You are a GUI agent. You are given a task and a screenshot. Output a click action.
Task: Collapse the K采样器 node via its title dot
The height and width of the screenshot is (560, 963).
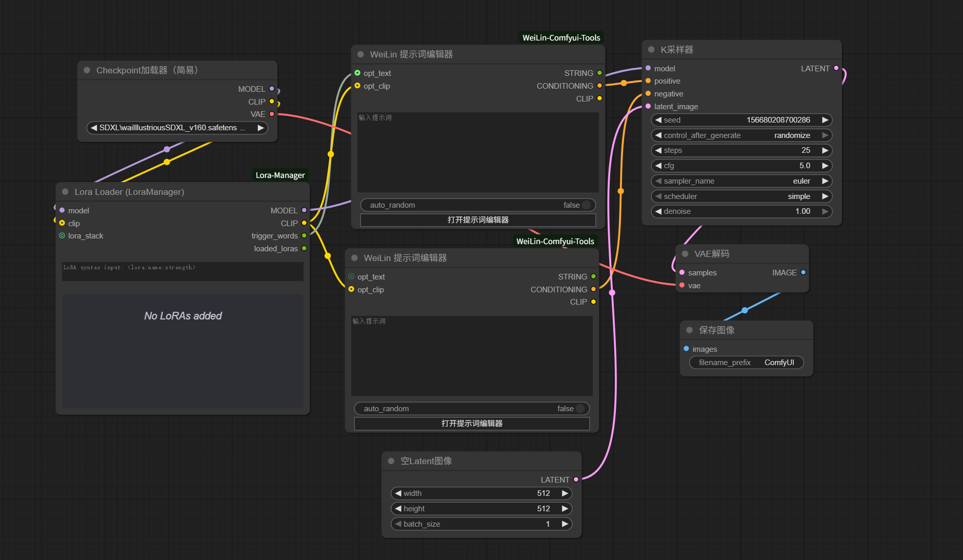[651, 50]
